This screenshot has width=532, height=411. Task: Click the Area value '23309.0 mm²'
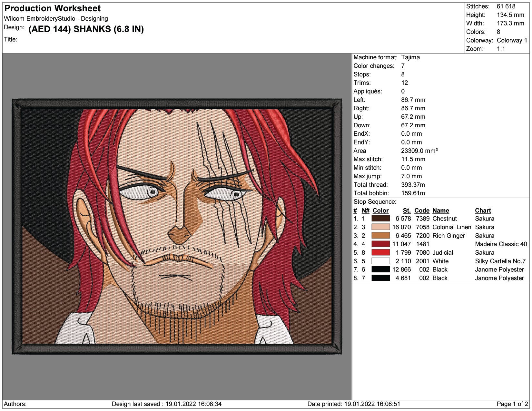419,151
